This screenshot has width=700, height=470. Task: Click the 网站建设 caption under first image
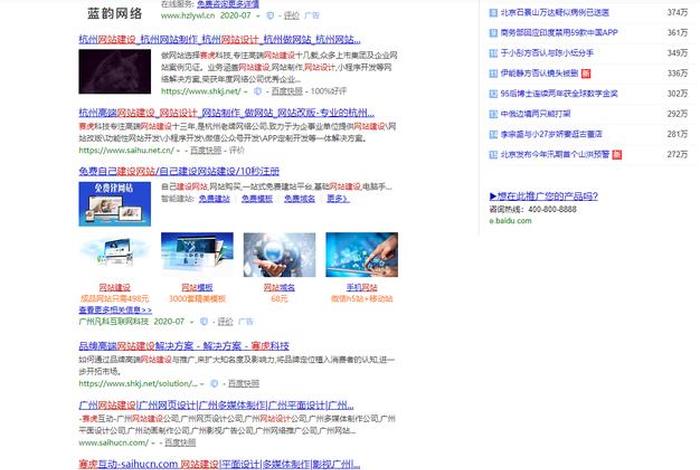[115, 287]
